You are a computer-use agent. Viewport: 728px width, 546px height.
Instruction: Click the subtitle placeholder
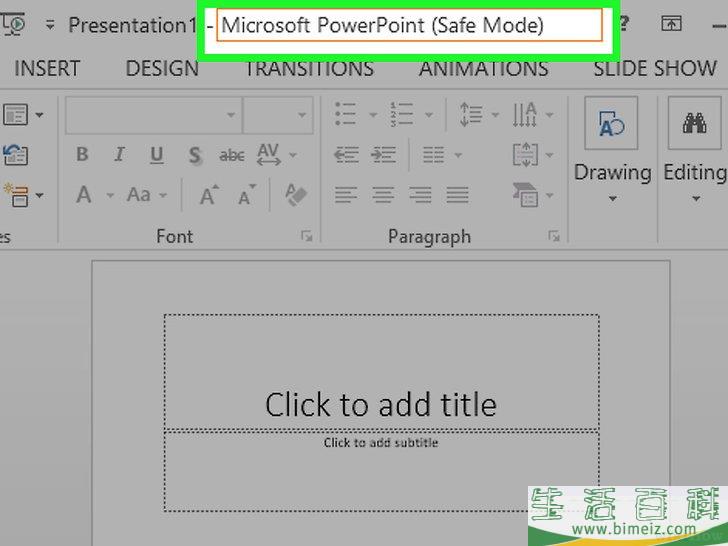[x=381, y=471]
